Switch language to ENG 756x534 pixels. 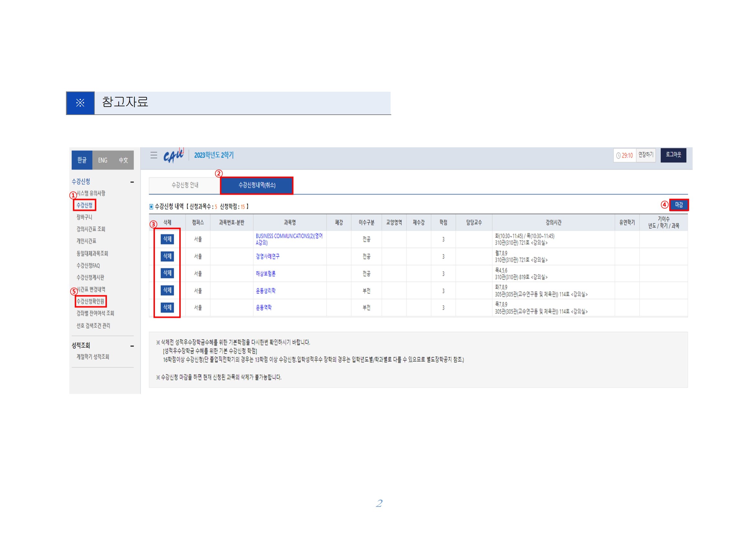(103, 160)
